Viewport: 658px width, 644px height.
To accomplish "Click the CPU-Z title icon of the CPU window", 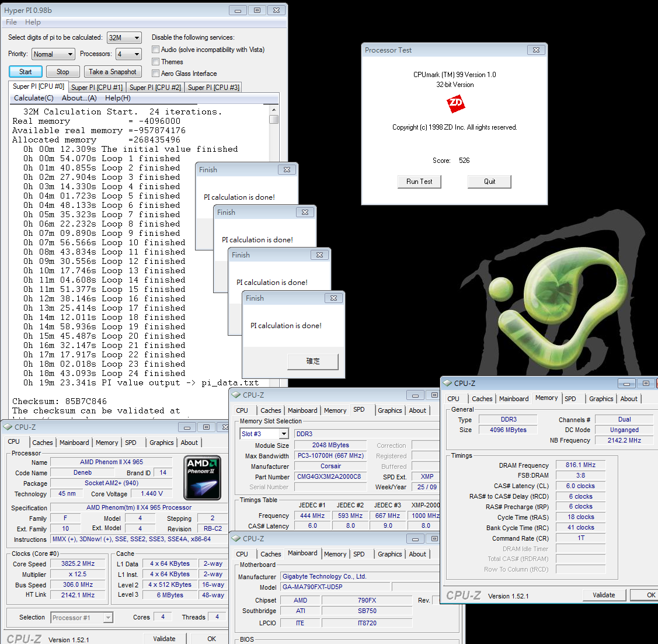I will pos(8,427).
